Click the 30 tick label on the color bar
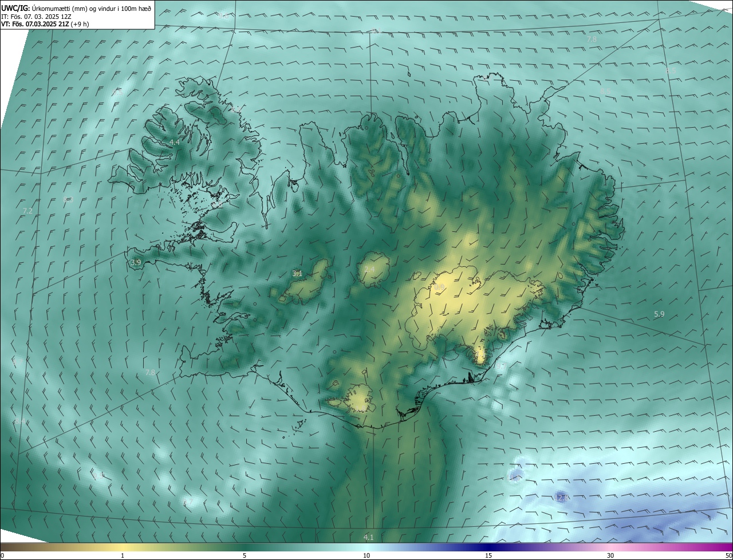 click(610, 555)
